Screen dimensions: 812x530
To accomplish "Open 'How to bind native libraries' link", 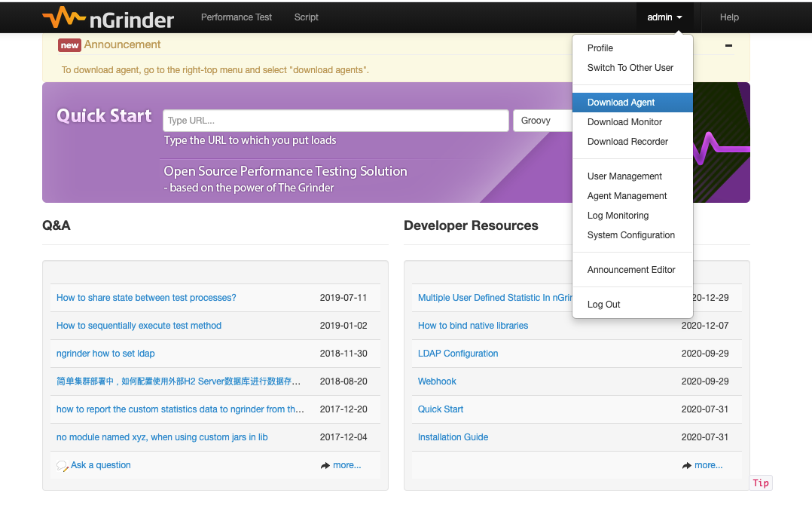I will point(473,326).
